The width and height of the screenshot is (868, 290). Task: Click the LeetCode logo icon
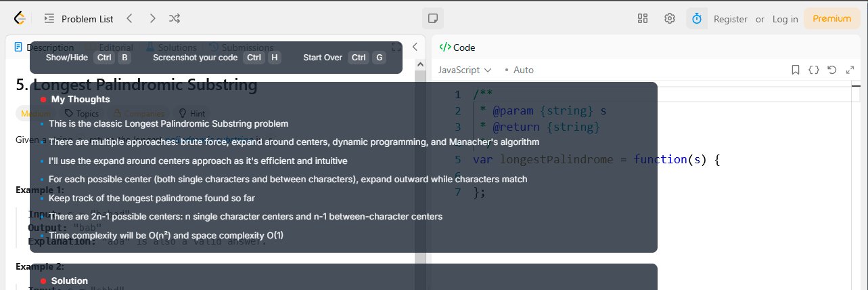[x=20, y=18]
